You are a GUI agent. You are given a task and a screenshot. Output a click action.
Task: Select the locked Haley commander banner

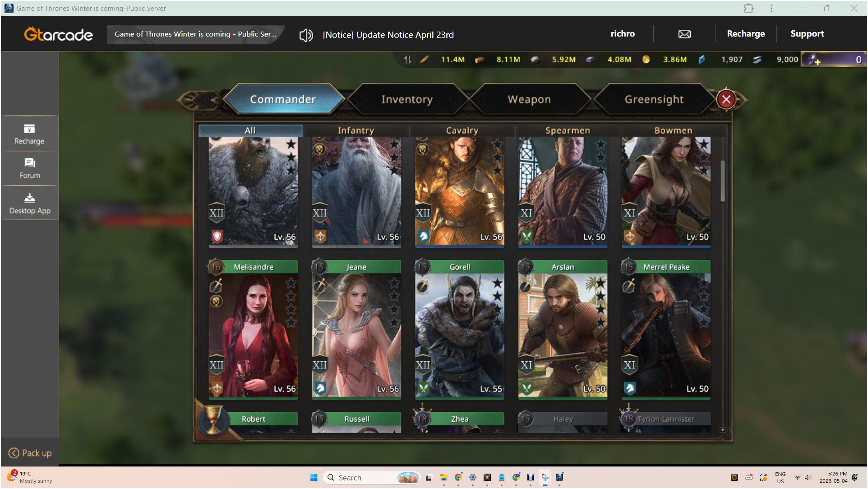563,419
